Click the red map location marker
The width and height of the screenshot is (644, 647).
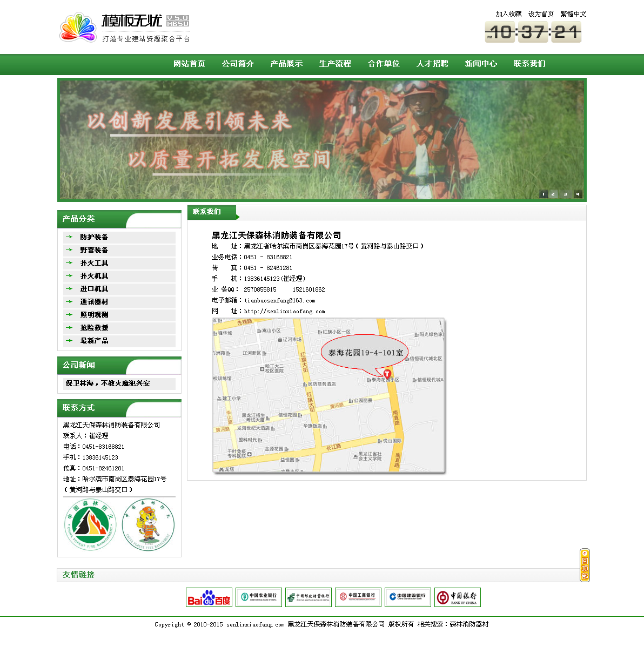tap(387, 374)
